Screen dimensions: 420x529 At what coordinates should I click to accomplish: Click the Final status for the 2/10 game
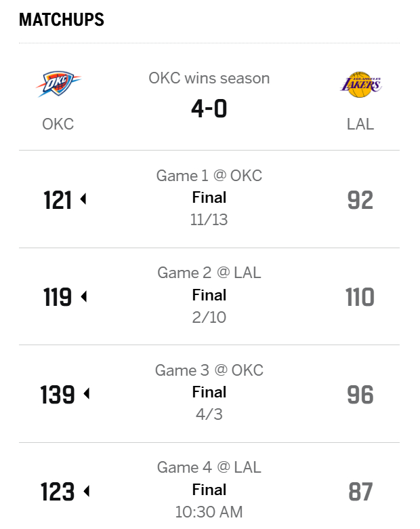pos(209,295)
